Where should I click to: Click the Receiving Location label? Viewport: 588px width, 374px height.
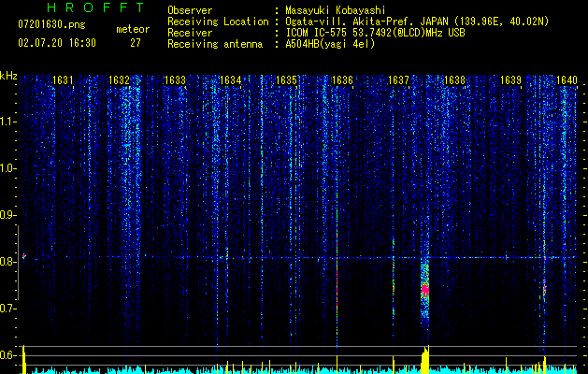click(218, 22)
